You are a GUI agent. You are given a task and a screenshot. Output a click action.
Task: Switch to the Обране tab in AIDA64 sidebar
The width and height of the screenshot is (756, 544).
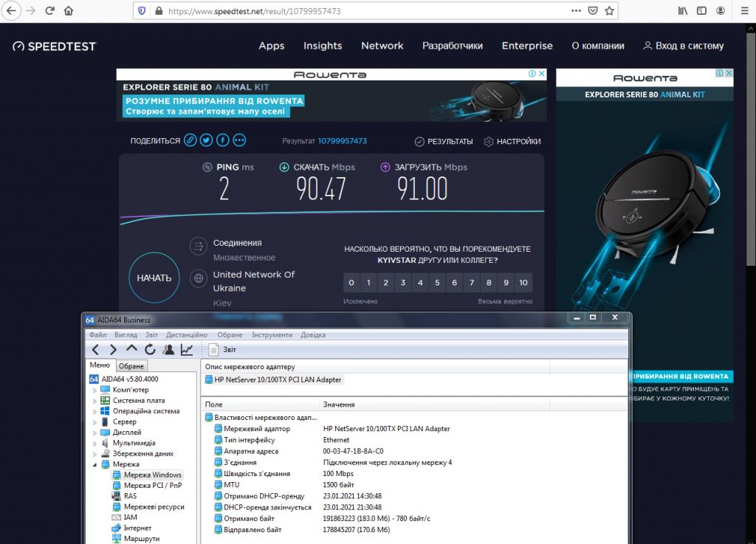tap(131, 366)
